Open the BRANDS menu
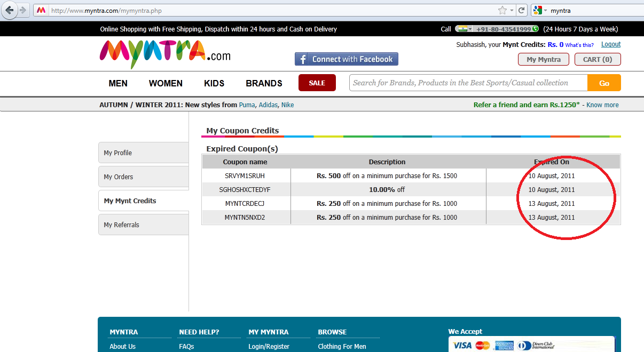Image resolution: width=644 pixels, height=352 pixels. (264, 83)
